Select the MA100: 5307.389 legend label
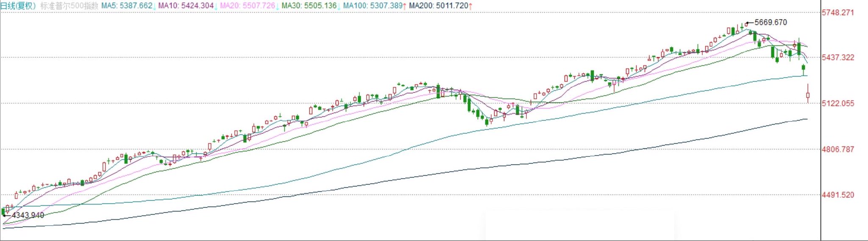Screen dimensions: 868x241 372,6
